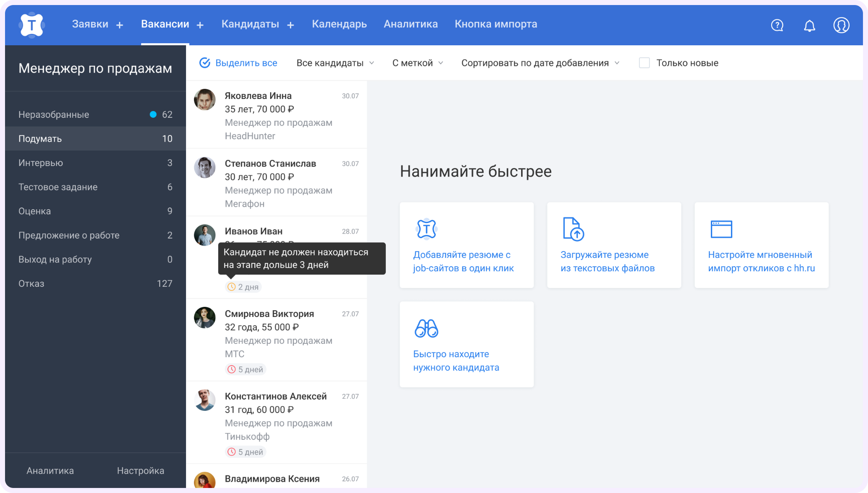
Task: Select the Отказ stage
Action: click(96, 283)
